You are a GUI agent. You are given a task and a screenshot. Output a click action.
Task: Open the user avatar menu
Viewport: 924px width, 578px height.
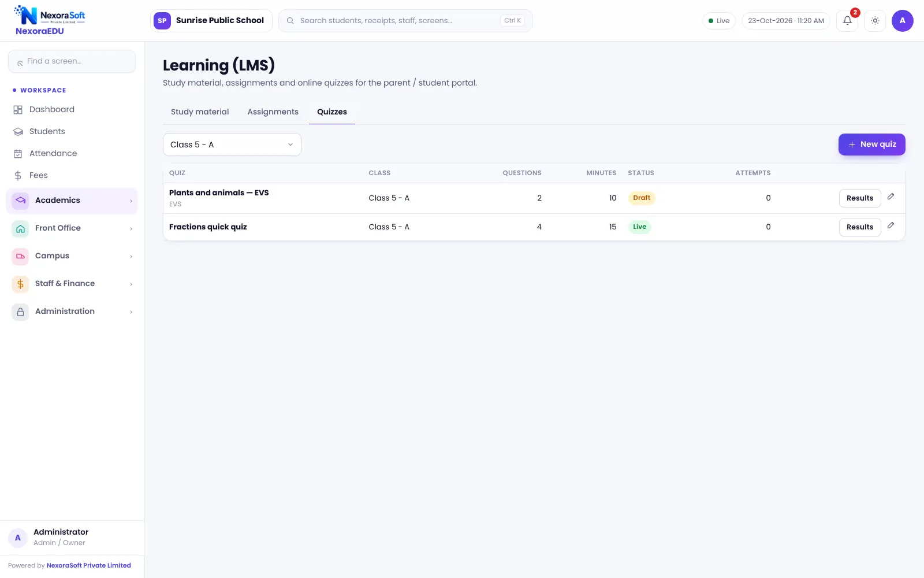click(903, 21)
